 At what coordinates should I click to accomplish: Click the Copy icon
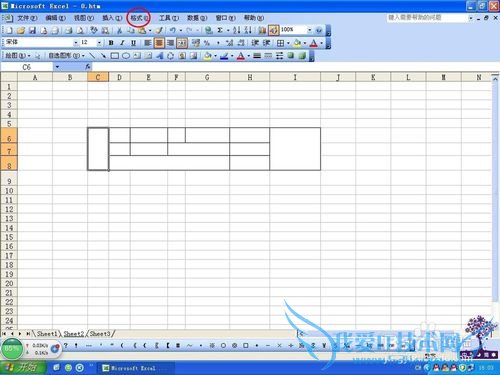click(130, 30)
